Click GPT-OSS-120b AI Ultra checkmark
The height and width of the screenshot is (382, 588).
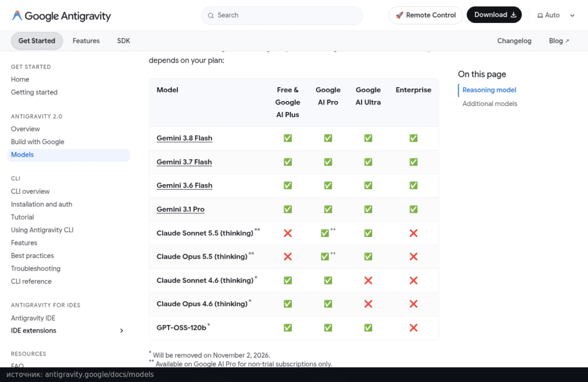[368, 328]
